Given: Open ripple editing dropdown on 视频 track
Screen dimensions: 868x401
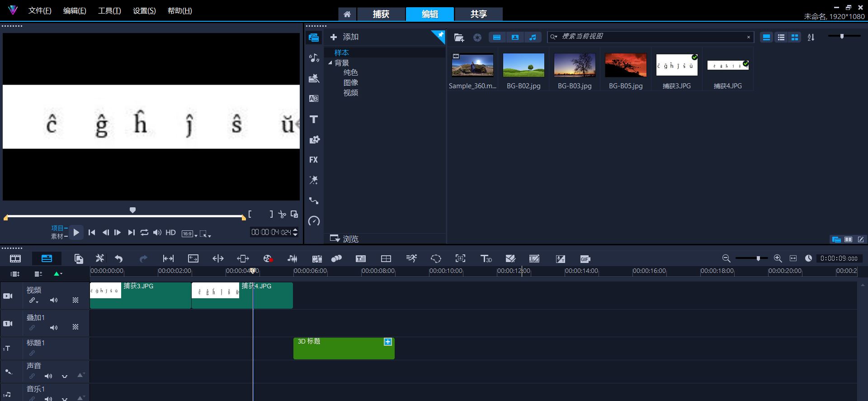Looking at the screenshot, I should [x=34, y=301].
